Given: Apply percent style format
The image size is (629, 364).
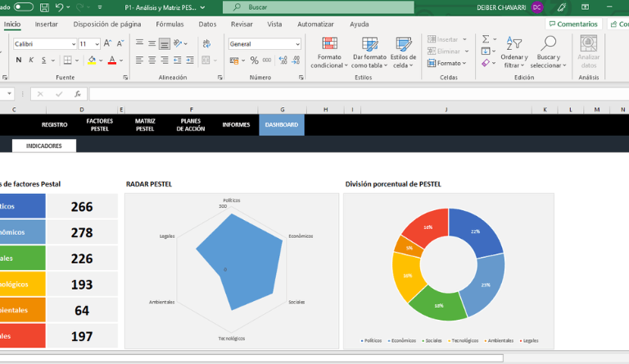Looking at the screenshot, I should [255, 60].
